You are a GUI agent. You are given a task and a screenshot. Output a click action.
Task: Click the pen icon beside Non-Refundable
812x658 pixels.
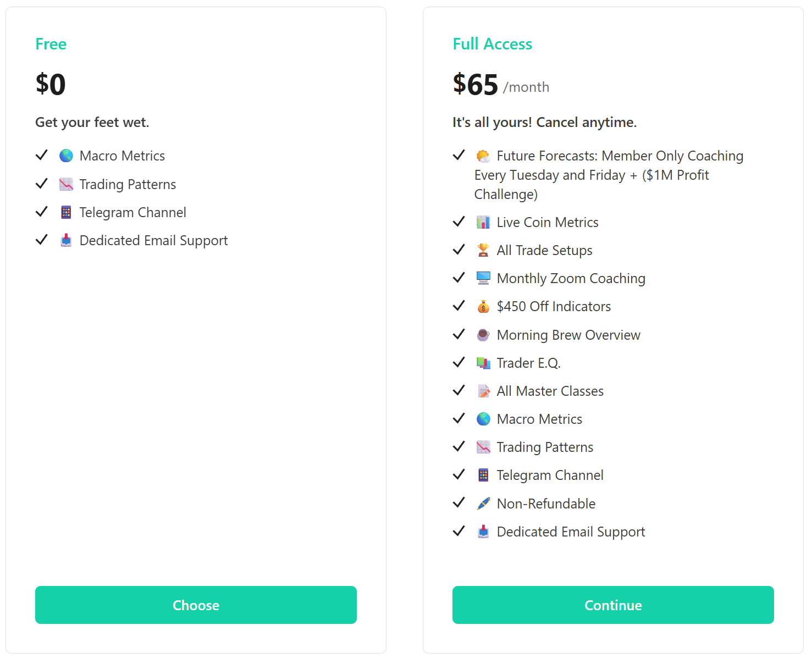pyautogui.click(x=483, y=504)
